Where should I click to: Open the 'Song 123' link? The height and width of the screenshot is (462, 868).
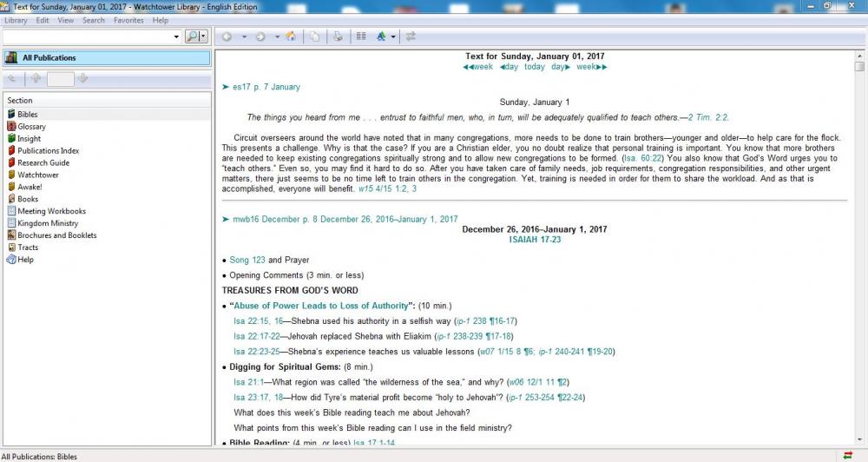247,260
